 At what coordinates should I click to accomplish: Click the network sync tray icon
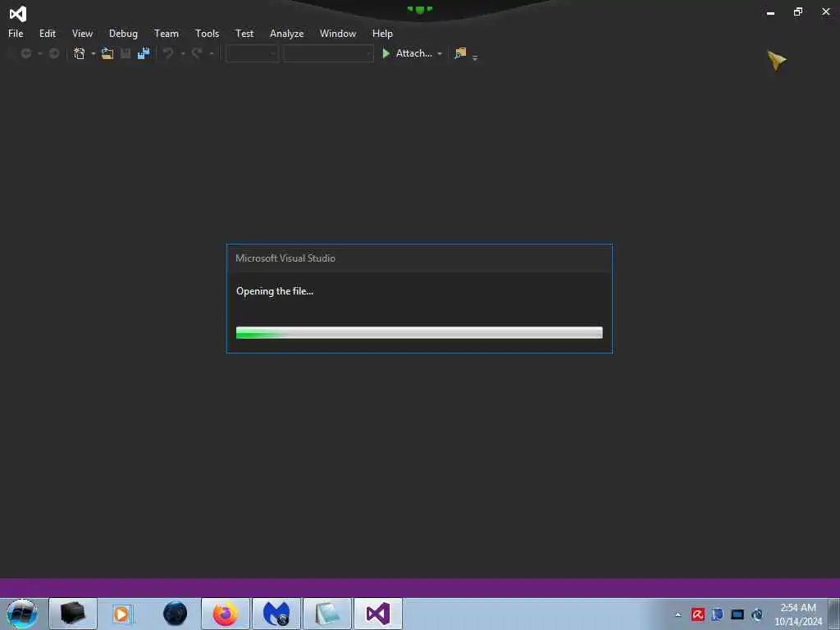[757, 614]
